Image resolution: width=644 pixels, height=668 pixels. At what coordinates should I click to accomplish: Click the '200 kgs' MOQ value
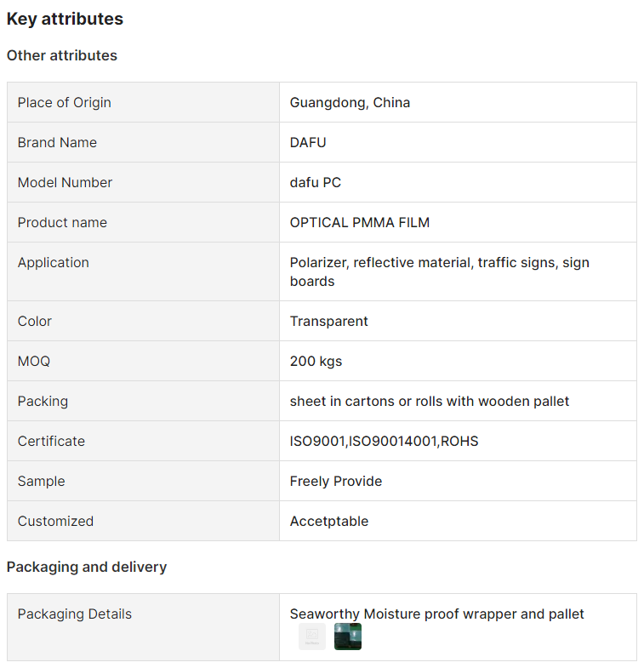(316, 361)
